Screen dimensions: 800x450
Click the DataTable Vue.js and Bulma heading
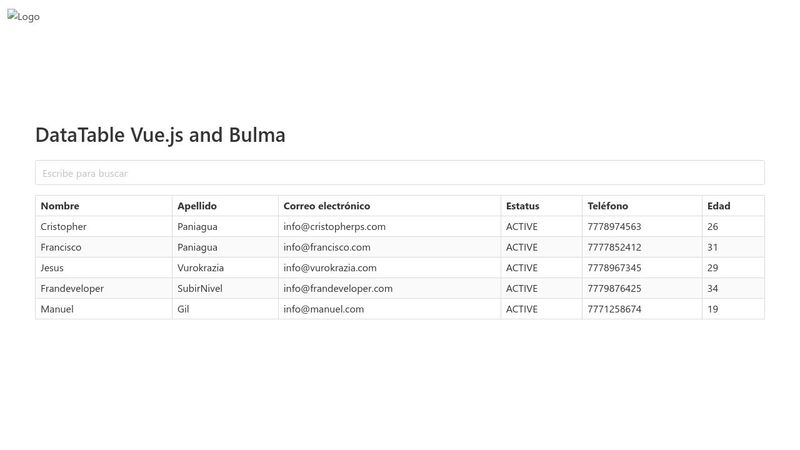(160, 135)
